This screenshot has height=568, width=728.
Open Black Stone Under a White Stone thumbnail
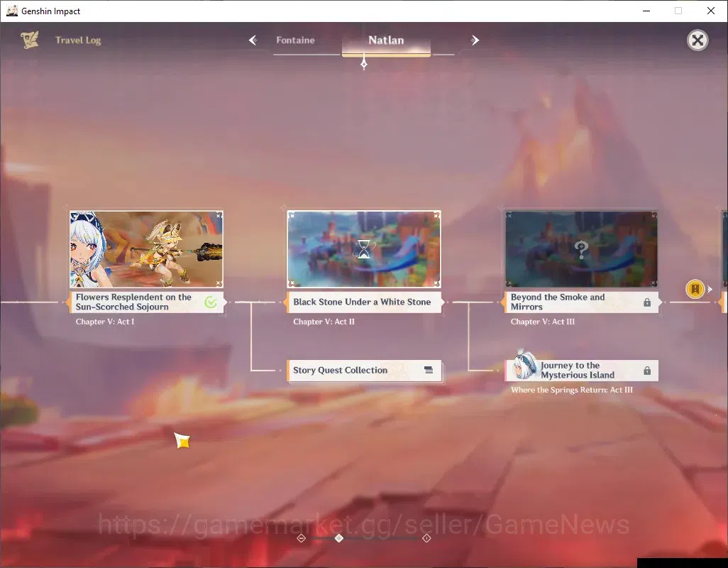[364, 249]
